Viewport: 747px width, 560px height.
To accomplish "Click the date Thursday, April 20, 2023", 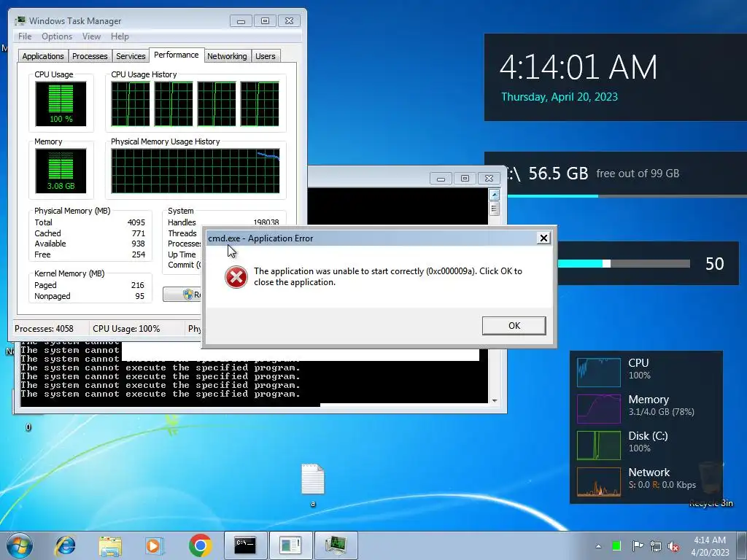I will click(x=560, y=97).
